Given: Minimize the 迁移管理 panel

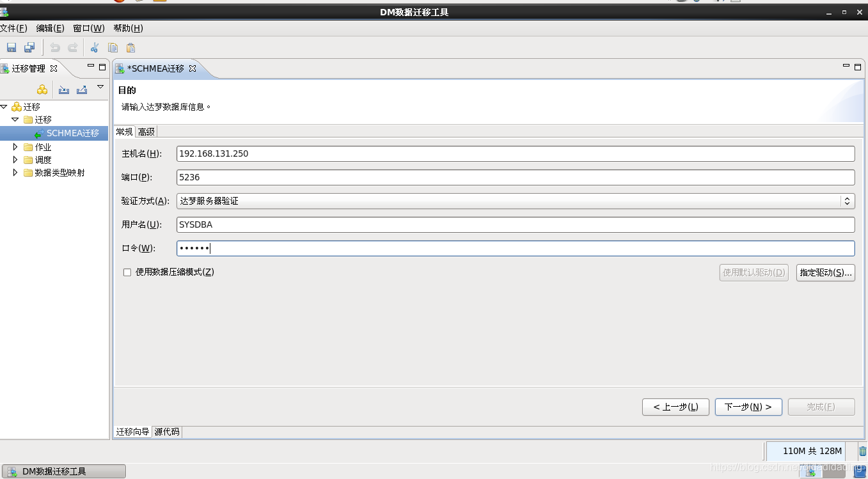Looking at the screenshot, I should click(90, 66).
